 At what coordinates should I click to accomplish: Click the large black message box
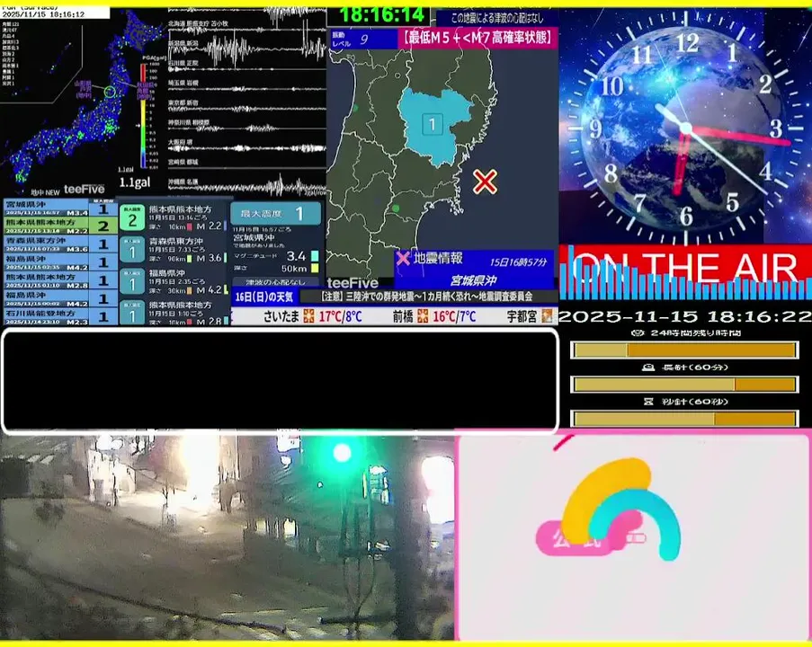pyautogui.click(x=281, y=380)
